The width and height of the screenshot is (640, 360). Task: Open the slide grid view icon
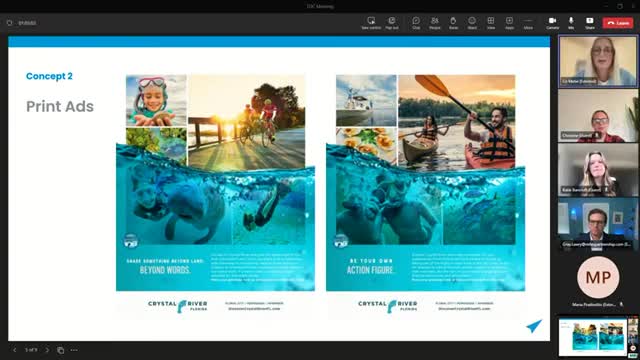point(60,350)
